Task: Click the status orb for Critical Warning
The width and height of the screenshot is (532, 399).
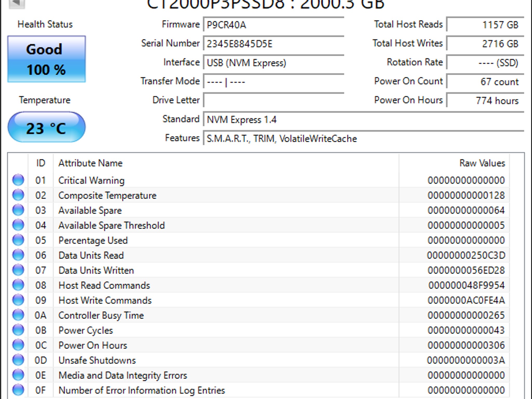Action: [x=18, y=180]
